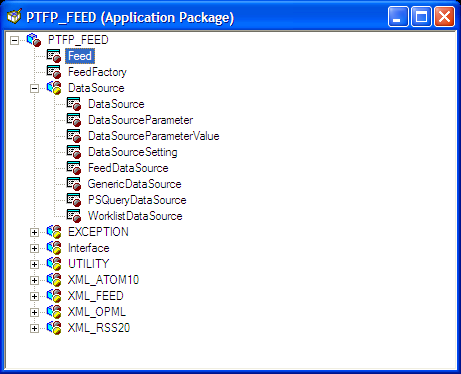Collapse the PTFP_FEED root node

pos(14,41)
